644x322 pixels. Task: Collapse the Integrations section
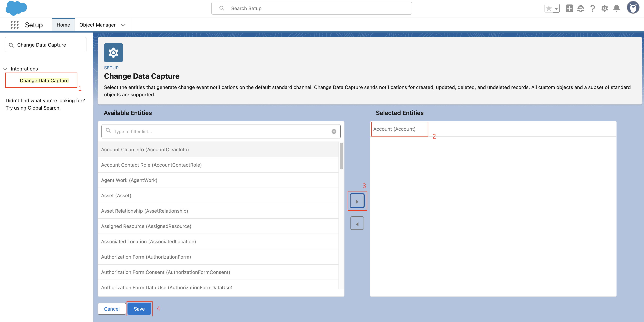pyautogui.click(x=5, y=69)
